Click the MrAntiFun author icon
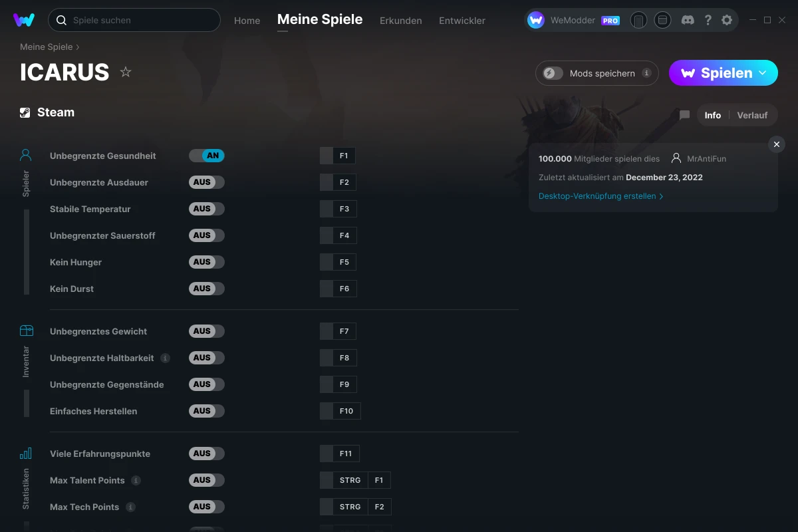Image resolution: width=798 pixels, height=532 pixels. [676, 158]
